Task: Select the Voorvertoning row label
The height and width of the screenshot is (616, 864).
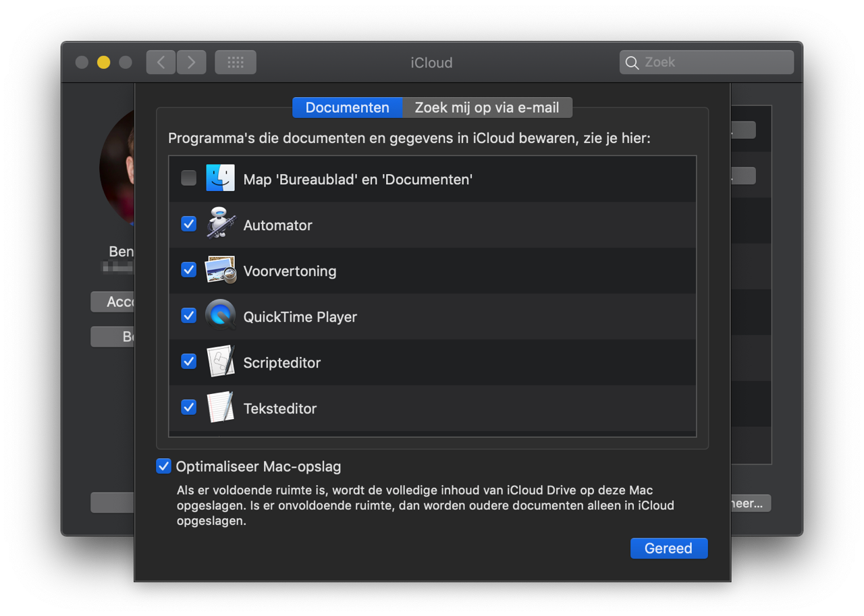Action: pos(290,271)
